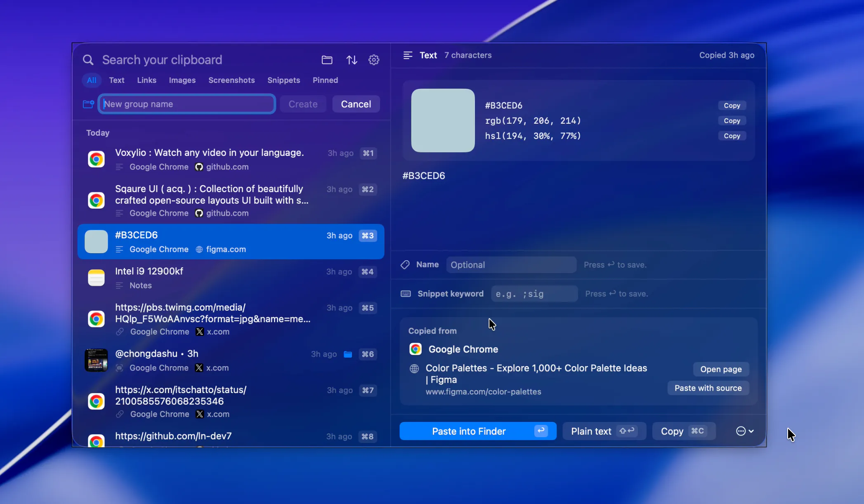Click the small color swatch in the #B3CED6 row
Screen dimensions: 864x504
click(96, 242)
